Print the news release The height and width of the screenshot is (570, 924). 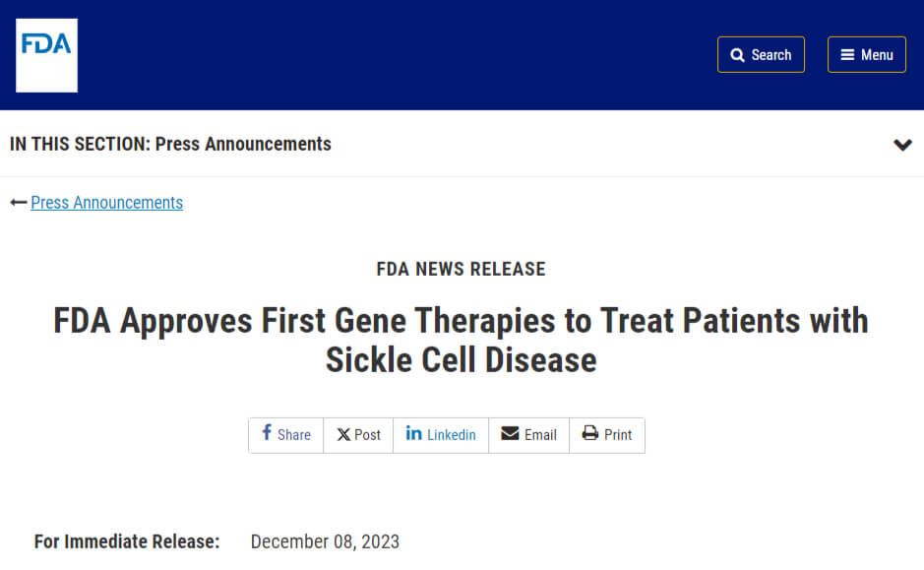607,433
